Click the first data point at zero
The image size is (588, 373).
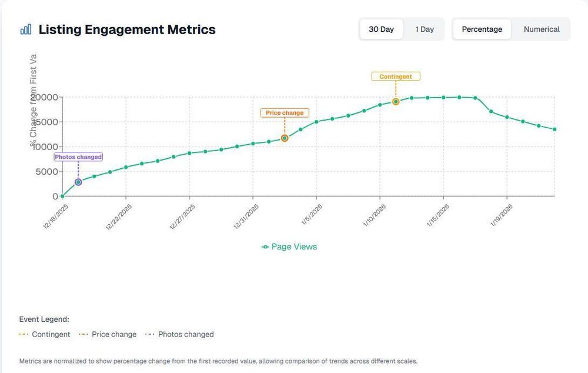coord(62,195)
